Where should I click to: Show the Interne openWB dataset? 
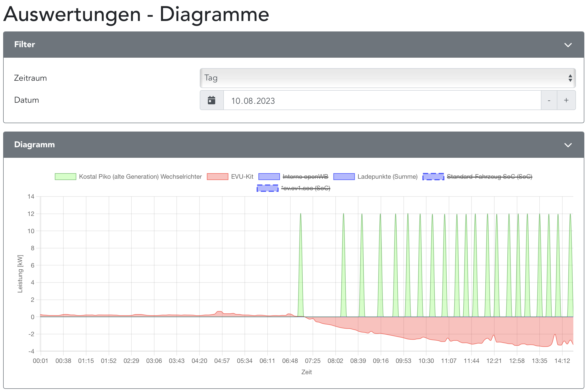coord(305,177)
